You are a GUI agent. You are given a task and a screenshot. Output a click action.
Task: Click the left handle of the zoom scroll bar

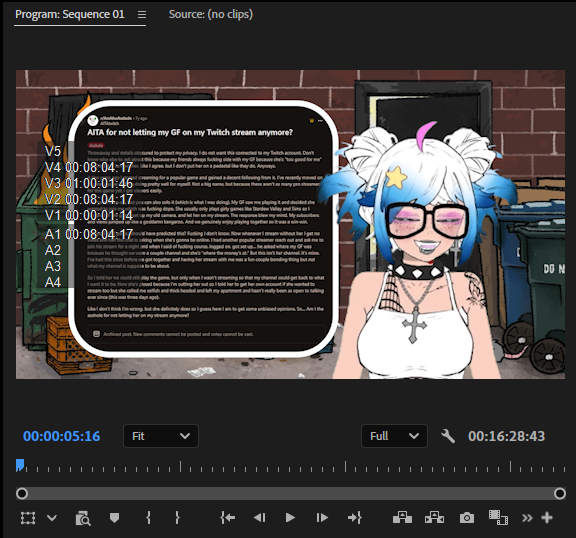(22, 493)
